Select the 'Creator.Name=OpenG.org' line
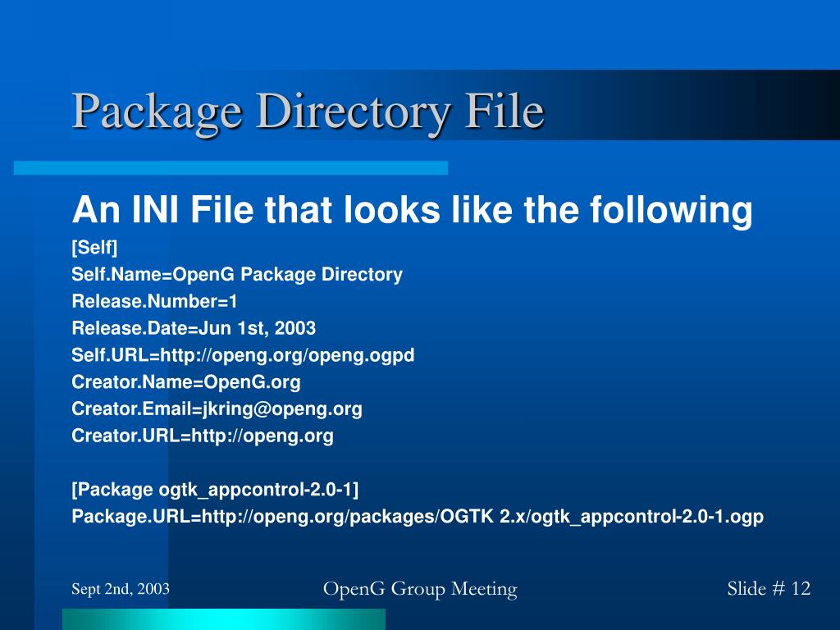840x630 pixels. point(186,382)
